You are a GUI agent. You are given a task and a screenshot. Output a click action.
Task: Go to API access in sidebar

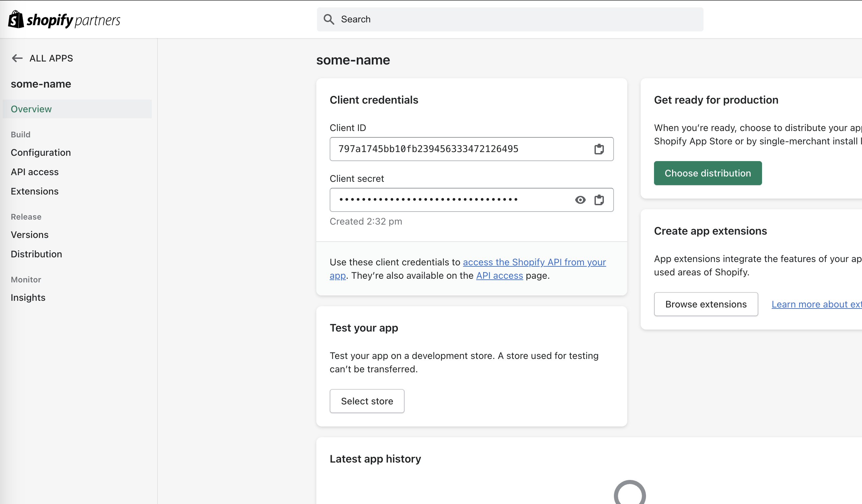[34, 172]
